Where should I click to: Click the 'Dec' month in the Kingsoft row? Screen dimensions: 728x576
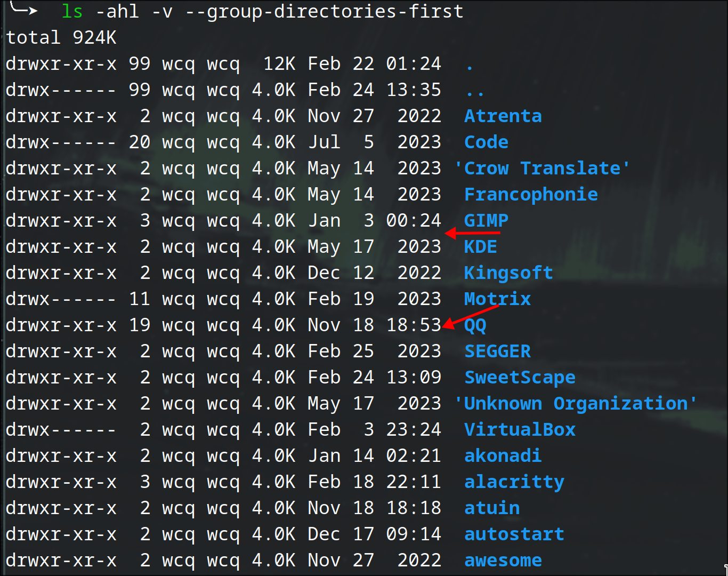pos(324,273)
